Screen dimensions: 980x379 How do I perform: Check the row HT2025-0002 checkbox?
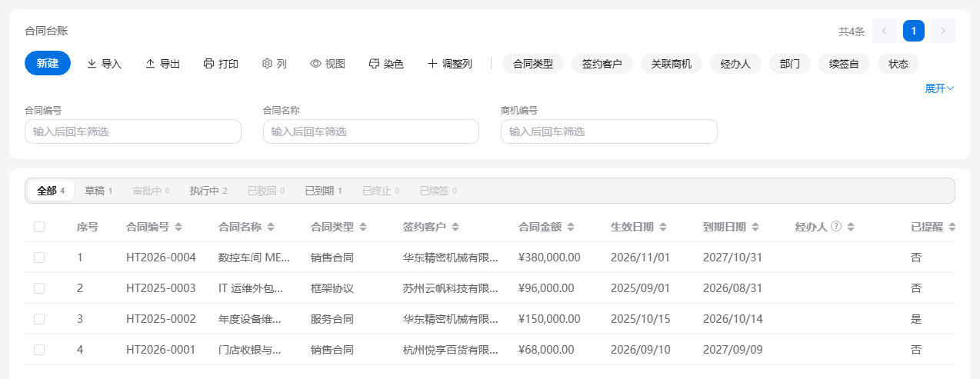(39, 319)
